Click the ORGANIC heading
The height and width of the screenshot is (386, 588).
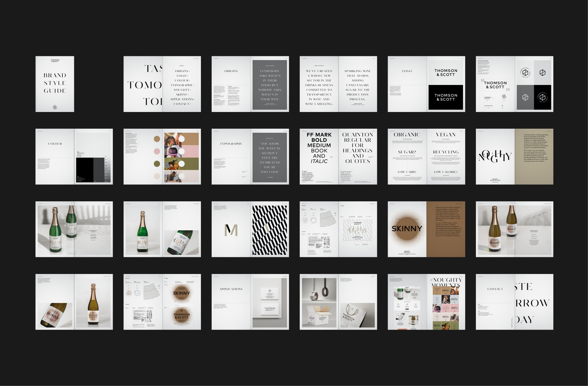[407, 135]
